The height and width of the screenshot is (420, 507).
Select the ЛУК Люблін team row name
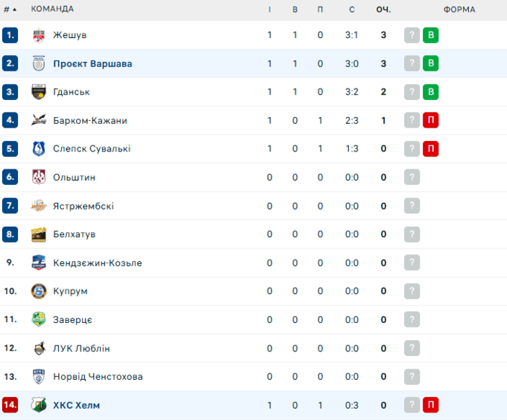coord(82,348)
